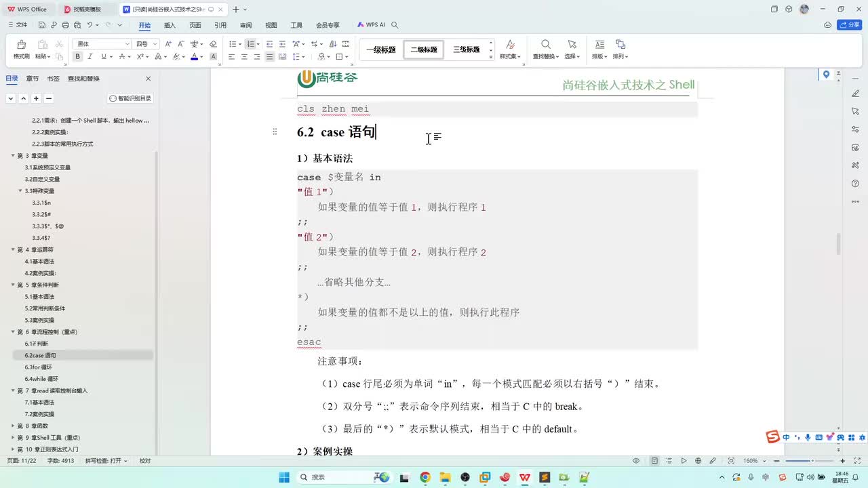Image resolution: width=868 pixels, height=488 pixels.
Task: Increase paragraph indent
Action: 282,44
